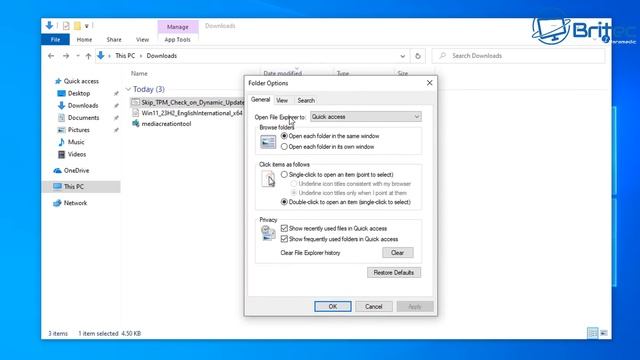
Task: Click the Back arrow in File Explorer
Action: coord(51,56)
